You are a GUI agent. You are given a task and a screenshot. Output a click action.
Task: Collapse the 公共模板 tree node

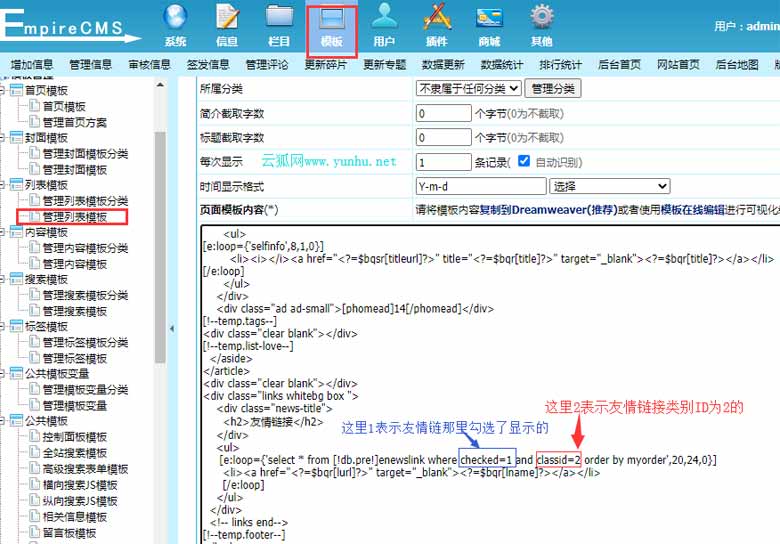coord(2,421)
